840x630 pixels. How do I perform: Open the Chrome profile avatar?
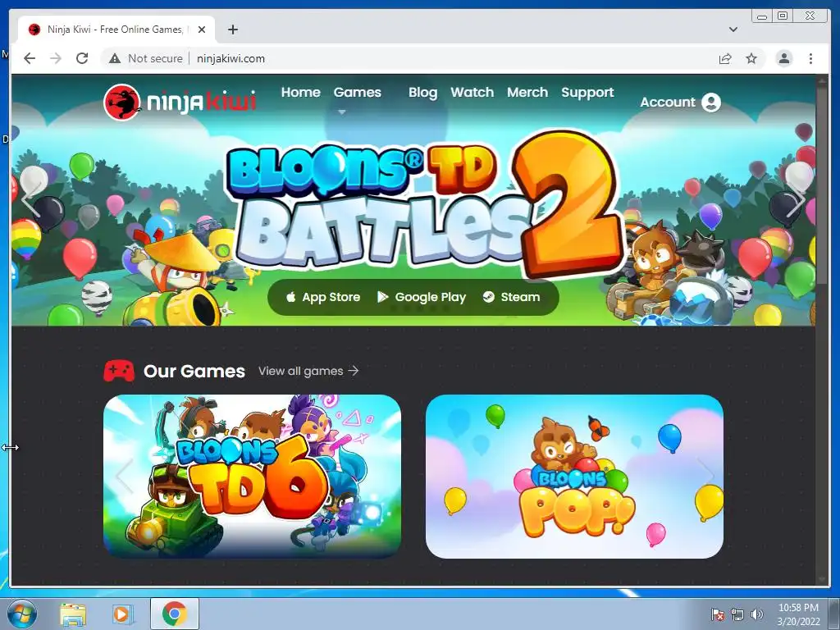click(x=783, y=58)
